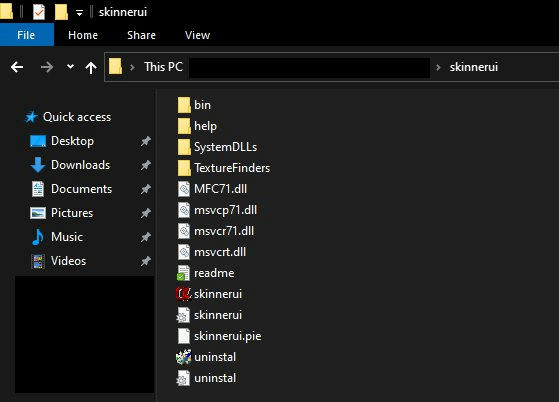Image resolution: width=559 pixels, height=402 pixels.
Task: Open the help folder icon
Action: [184, 126]
